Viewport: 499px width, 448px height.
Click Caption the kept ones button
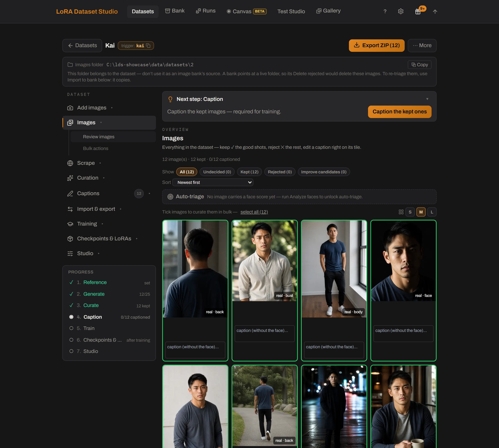(400, 111)
